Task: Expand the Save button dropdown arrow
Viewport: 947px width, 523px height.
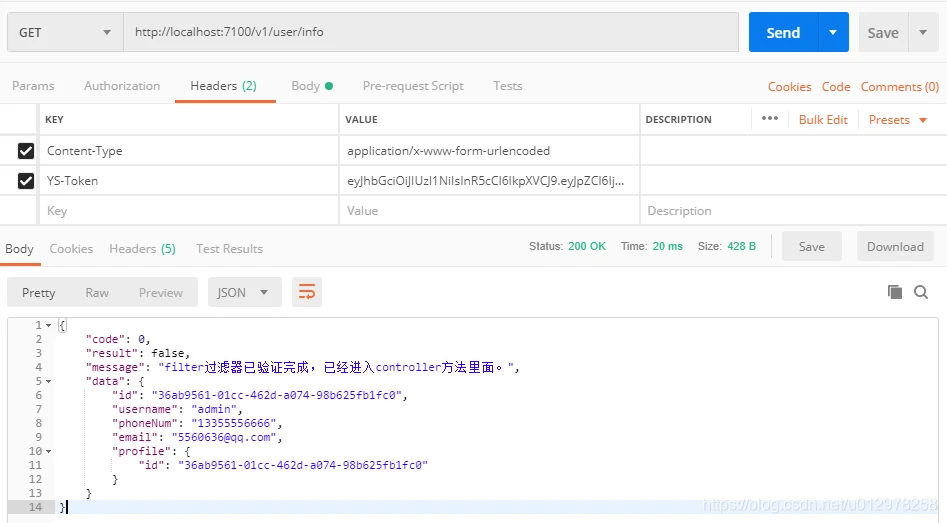Action: pyautogui.click(x=922, y=32)
